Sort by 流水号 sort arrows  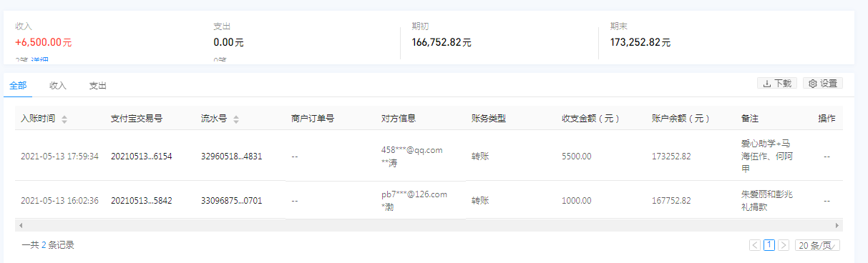pos(236,119)
